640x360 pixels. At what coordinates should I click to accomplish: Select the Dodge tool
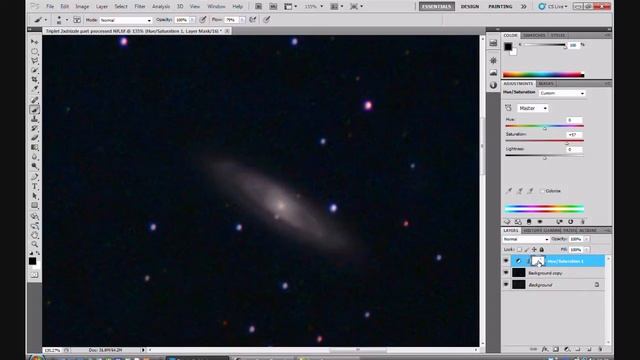(35, 166)
